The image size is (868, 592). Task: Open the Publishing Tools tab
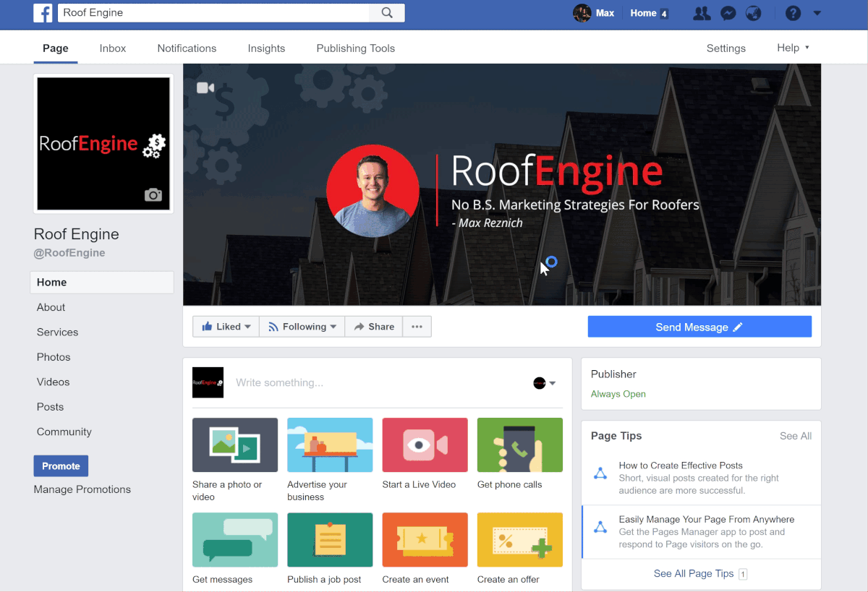pyautogui.click(x=356, y=48)
